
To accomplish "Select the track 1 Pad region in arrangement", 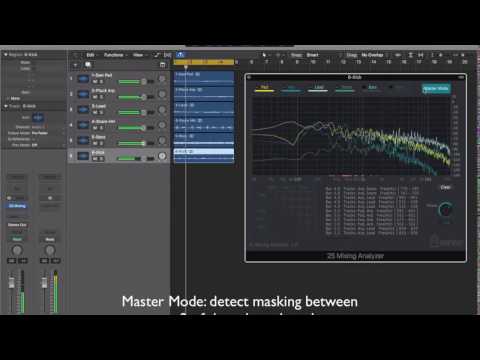I will 204,78.
